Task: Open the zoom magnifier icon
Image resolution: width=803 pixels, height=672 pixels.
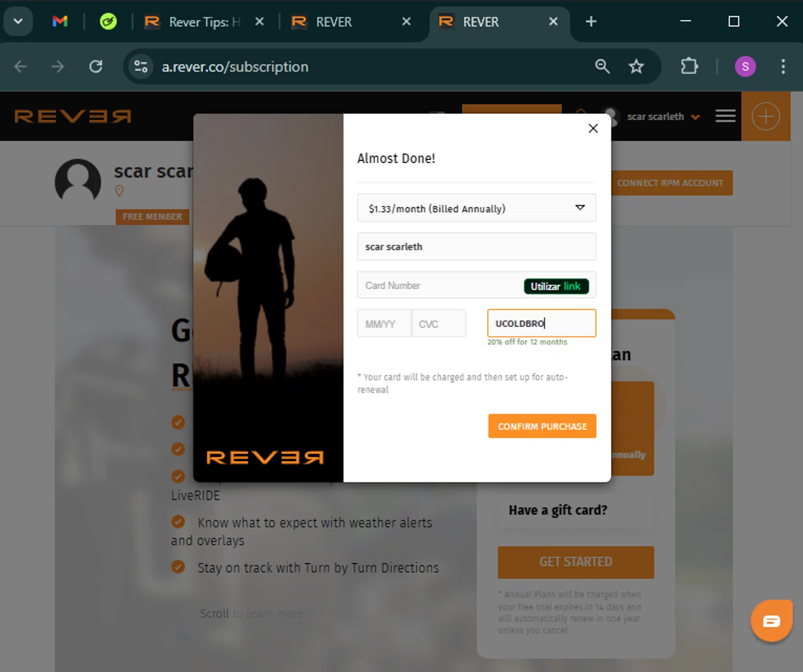Action: [602, 66]
